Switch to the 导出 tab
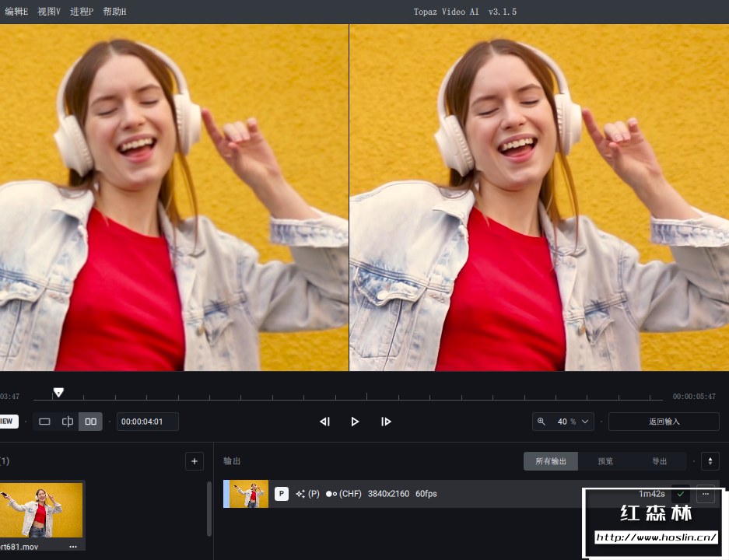 [x=660, y=461]
